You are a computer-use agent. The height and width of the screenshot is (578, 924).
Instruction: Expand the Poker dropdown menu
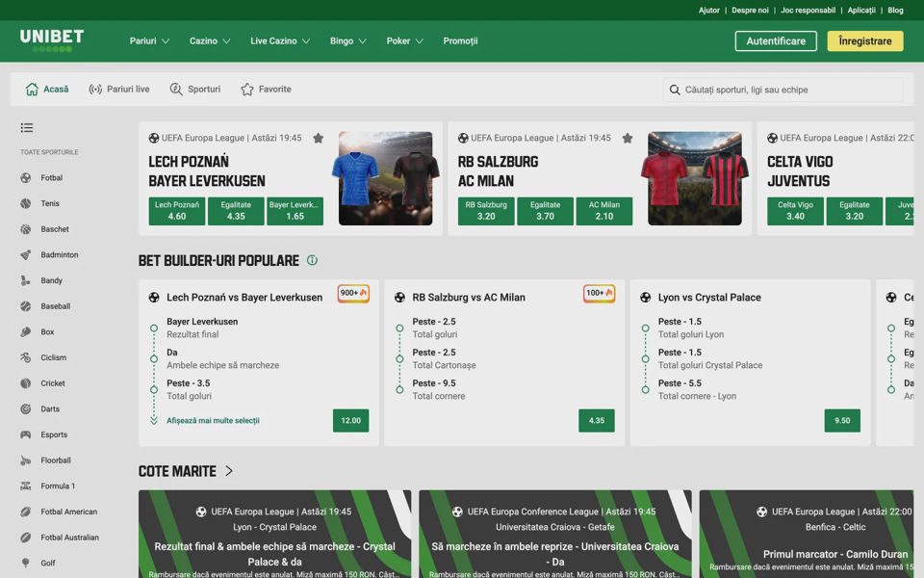(405, 40)
